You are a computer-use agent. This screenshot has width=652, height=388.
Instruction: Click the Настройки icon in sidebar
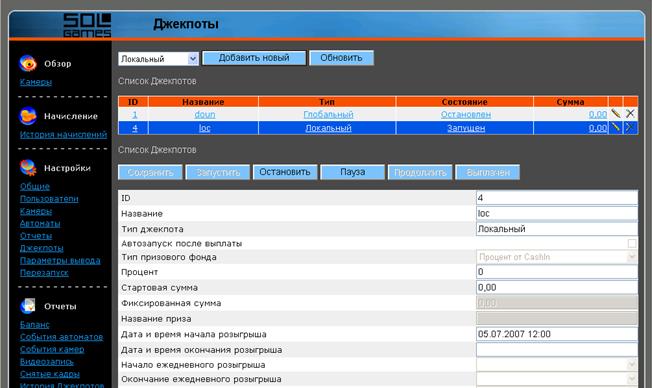coord(28,168)
